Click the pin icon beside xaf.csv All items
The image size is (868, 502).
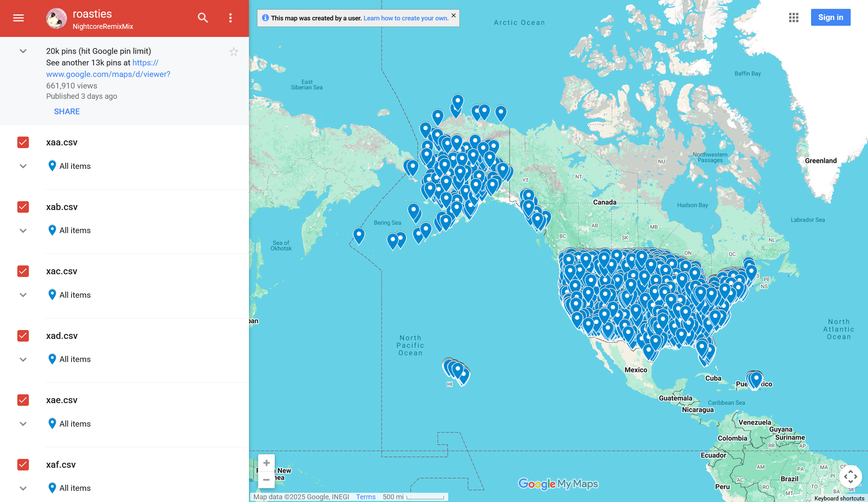click(x=52, y=488)
